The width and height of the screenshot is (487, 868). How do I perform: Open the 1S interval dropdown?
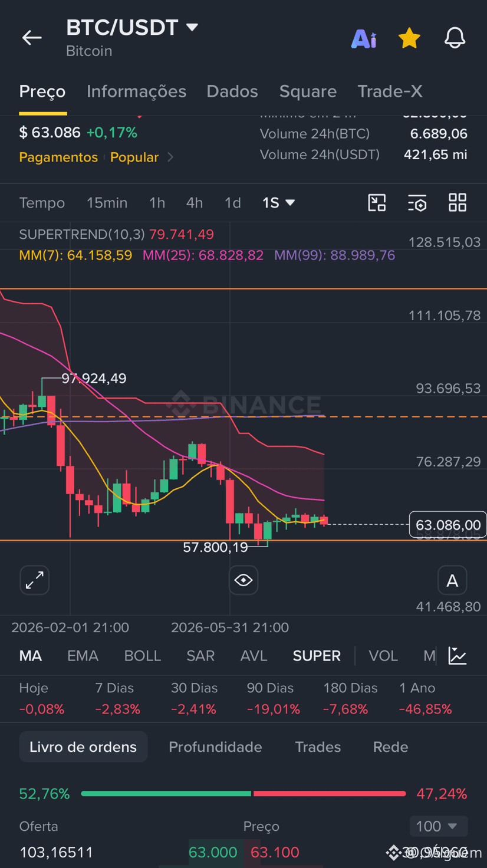click(x=278, y=203)
